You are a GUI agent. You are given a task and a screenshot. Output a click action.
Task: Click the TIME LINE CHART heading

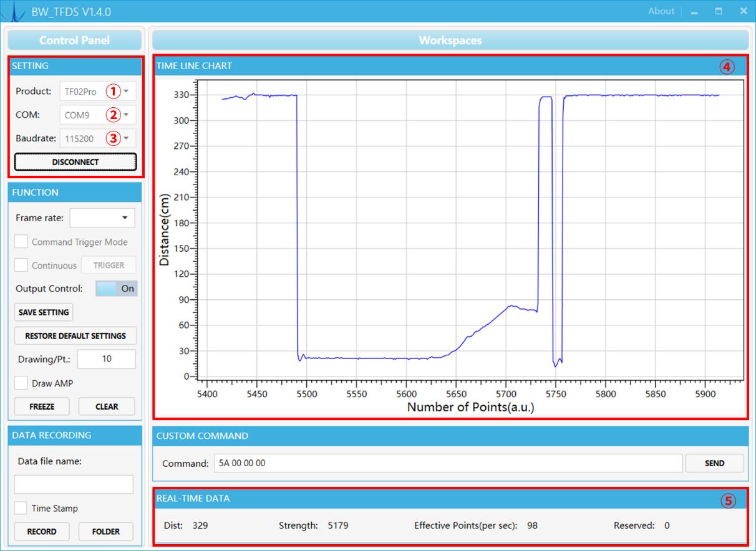point(194,65)
